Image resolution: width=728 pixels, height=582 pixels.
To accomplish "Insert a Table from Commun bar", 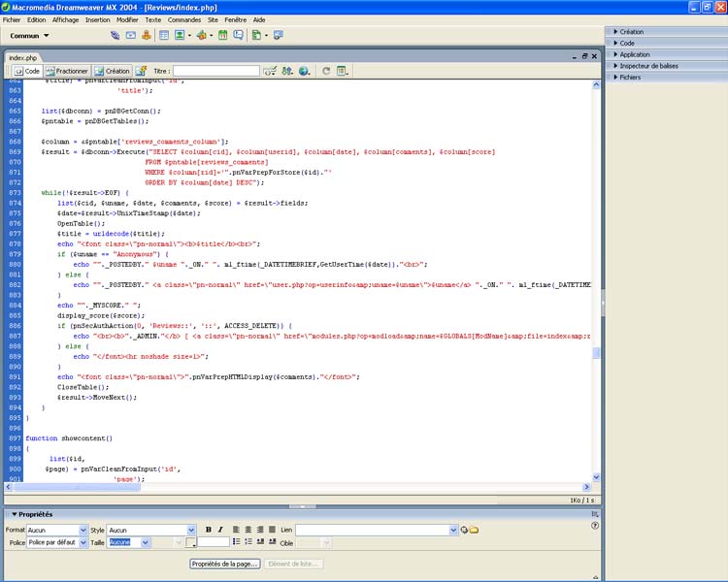I will coord(164,35).
